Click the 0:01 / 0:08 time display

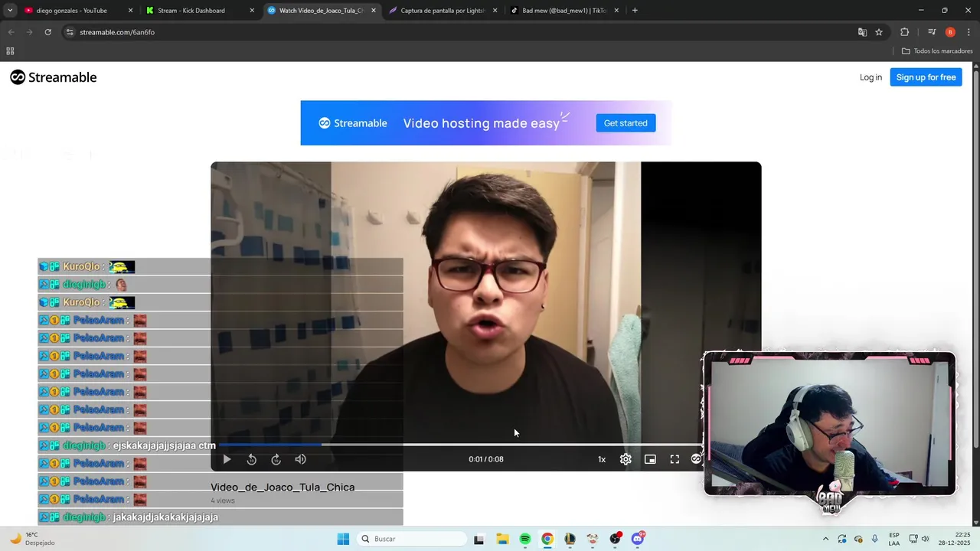[486, 459]
